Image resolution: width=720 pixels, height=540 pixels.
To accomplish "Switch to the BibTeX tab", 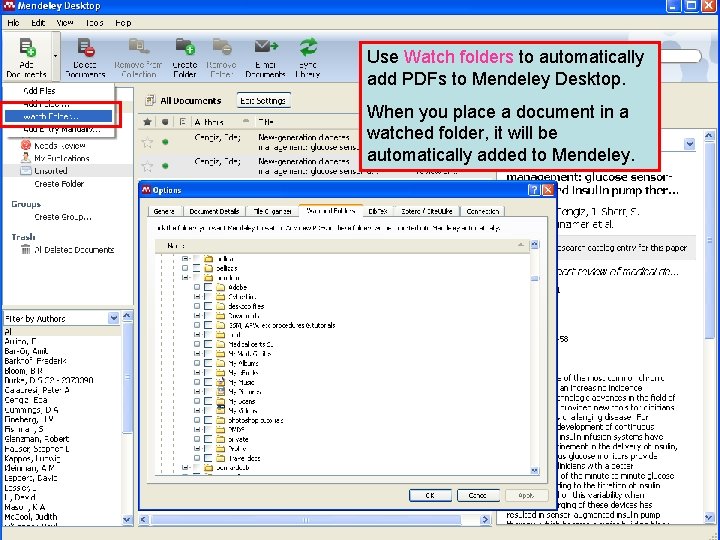I will [378, 211].
